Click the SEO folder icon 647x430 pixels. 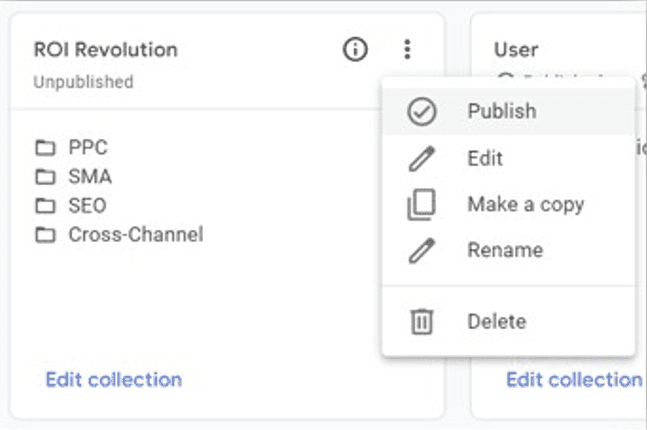tap(45, 206)
